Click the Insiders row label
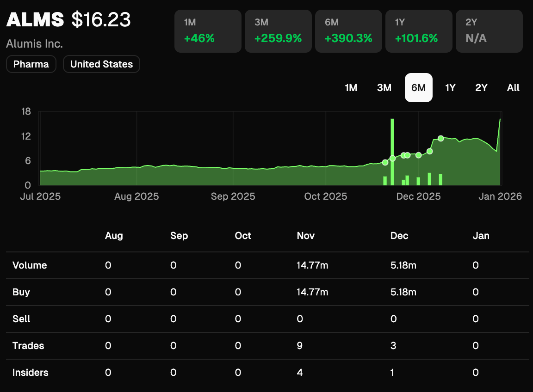This screenshot has height=392, width=533. coord(30,372)
